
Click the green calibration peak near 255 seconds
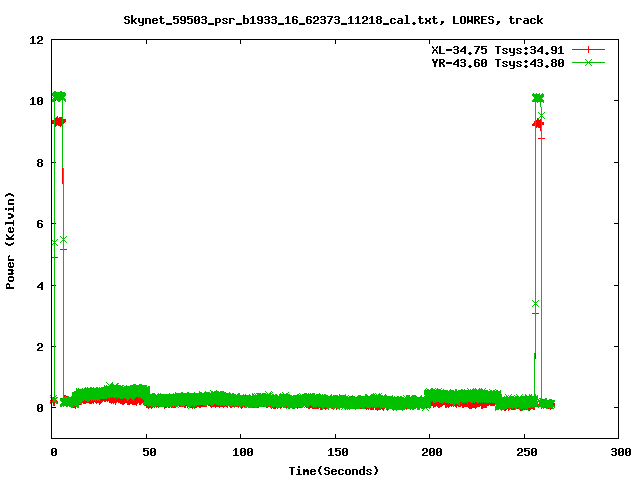point(538,98)
